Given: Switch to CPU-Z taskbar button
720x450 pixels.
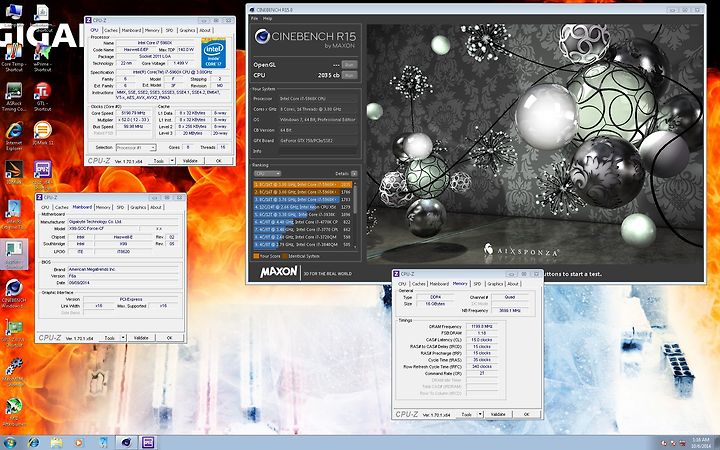Looking at the screenshot, I should tap(148, 443).
